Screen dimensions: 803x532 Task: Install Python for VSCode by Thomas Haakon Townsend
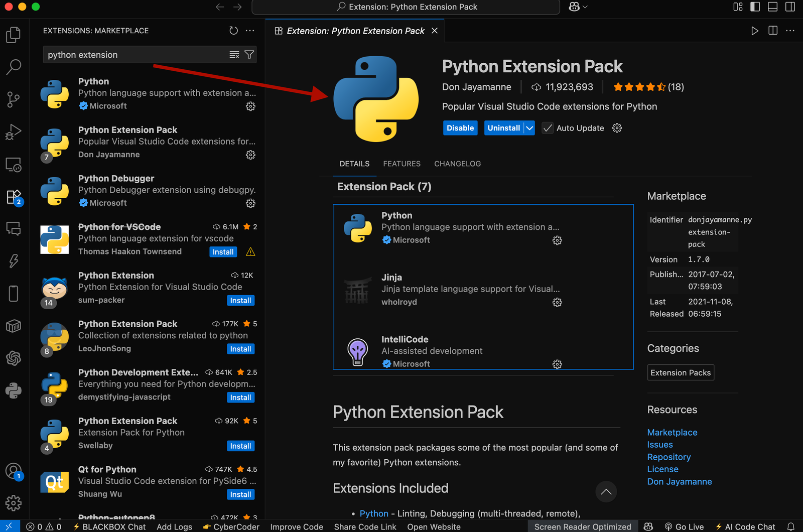(223, 251)
